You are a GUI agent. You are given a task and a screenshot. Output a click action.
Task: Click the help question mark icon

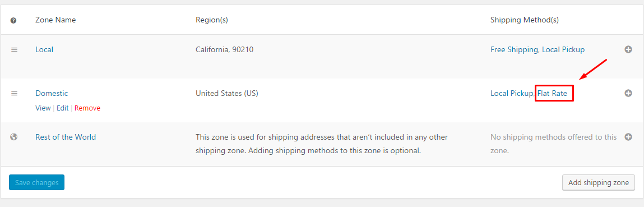click(13, 20)
